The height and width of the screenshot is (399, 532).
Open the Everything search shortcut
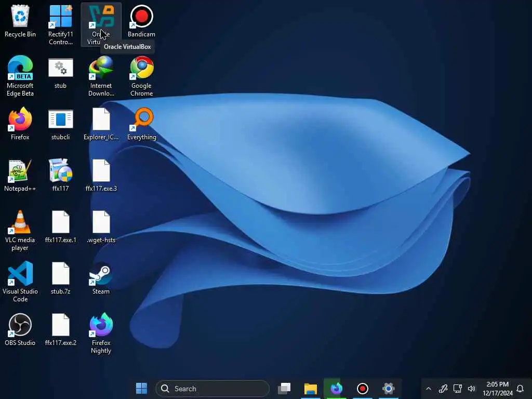coord(141,124)
